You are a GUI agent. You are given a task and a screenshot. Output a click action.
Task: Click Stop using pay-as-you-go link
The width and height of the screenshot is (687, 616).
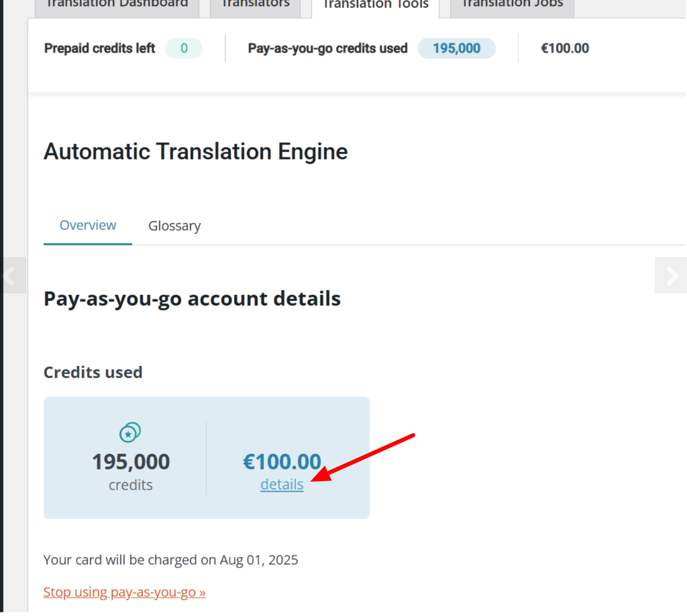click(x=124, y=592)
